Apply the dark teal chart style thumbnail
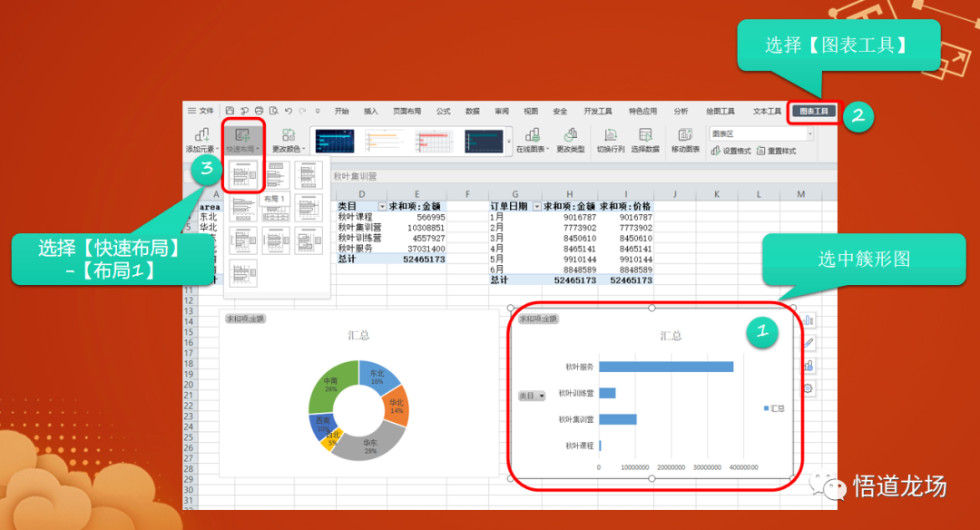 [x=484, y=142]
